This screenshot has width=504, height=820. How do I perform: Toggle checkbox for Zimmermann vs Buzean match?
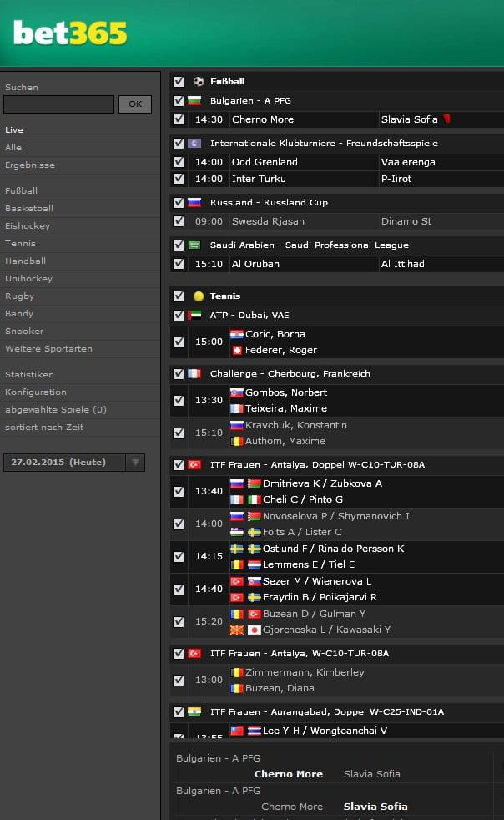(179, 681)
